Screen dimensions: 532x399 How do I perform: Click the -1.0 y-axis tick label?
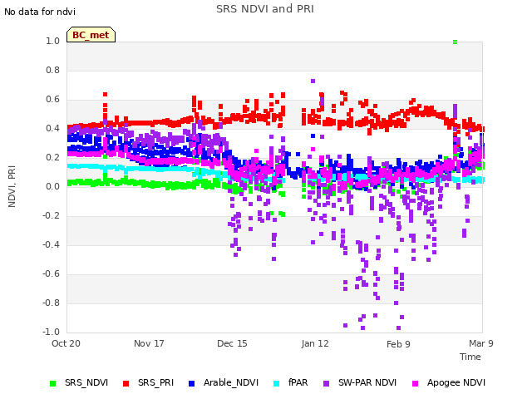coord(51,332)
